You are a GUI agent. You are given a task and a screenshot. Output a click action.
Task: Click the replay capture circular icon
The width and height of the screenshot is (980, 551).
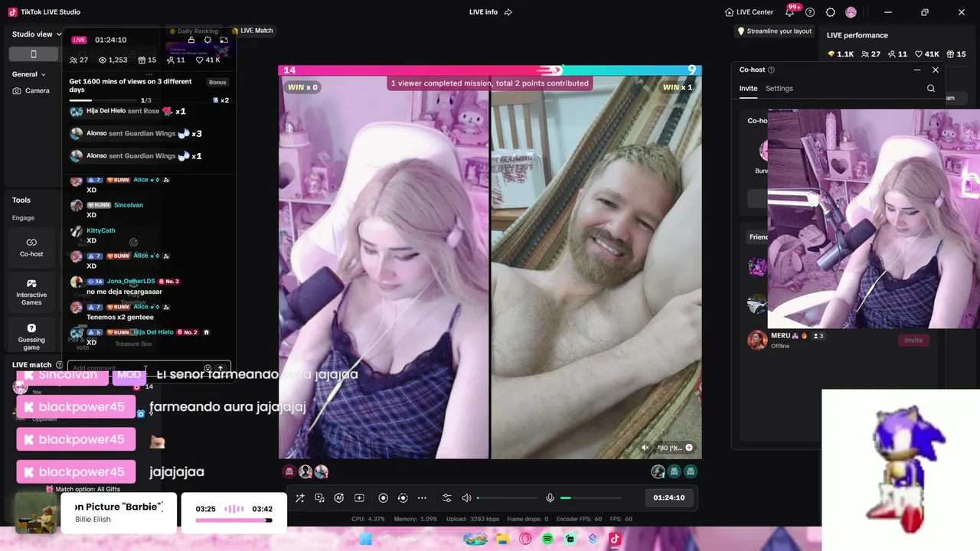tap(403, 498)
